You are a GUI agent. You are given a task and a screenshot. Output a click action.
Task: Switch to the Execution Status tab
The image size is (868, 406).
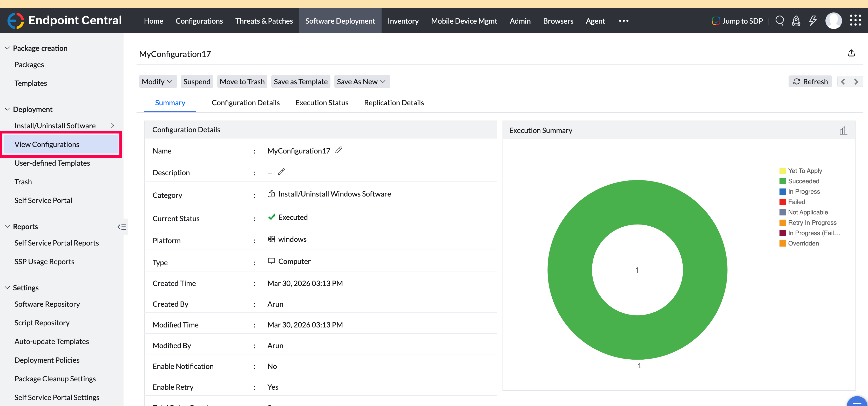point(321,103)
